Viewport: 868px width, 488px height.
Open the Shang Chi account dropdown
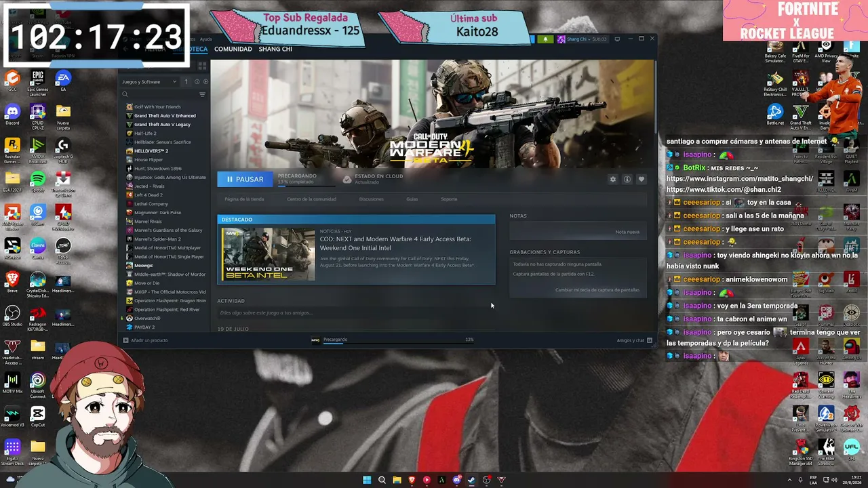[582, 39]
